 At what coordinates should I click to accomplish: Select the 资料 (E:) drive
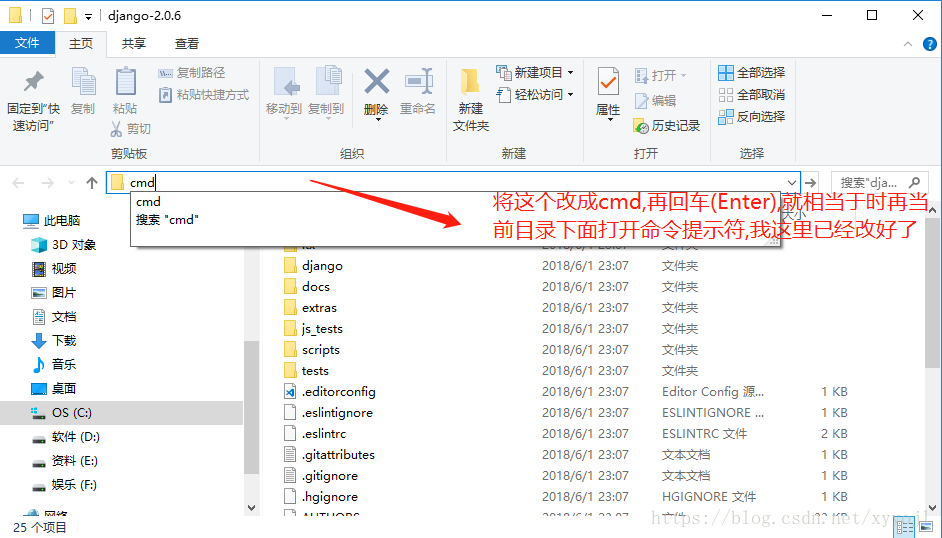(x=65, y=461)
